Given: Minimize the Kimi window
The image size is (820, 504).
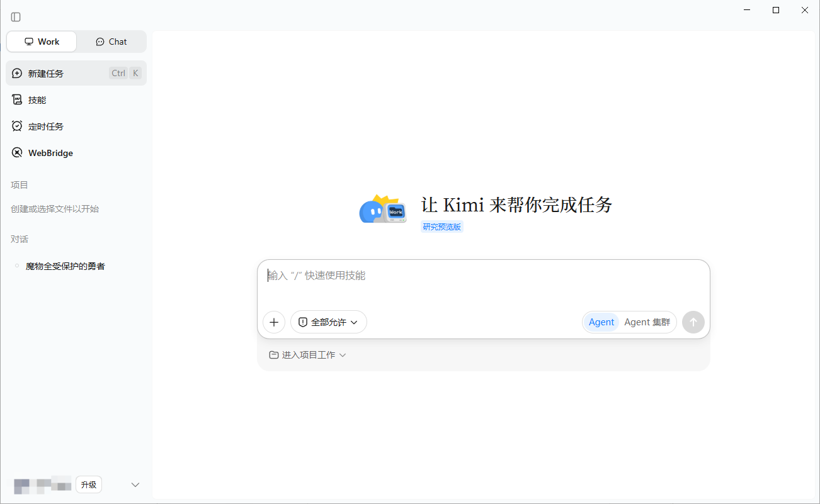Looking at the screenshot, I should 747,10.
